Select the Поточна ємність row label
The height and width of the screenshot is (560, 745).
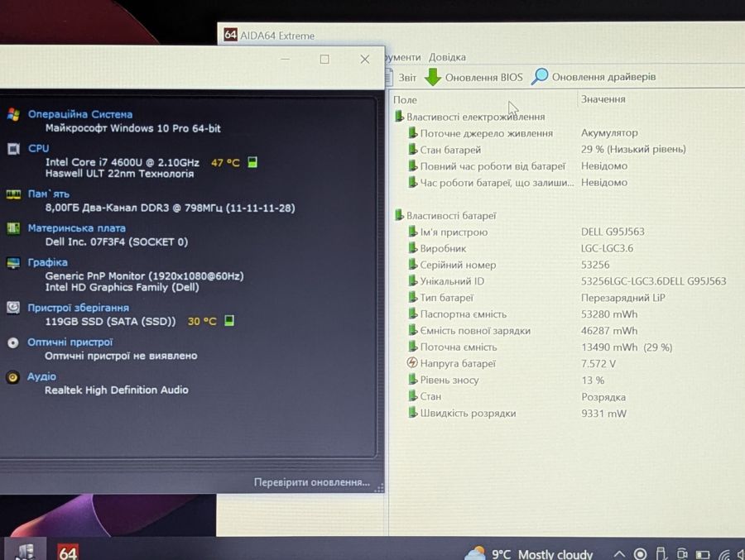click(459, 347)
